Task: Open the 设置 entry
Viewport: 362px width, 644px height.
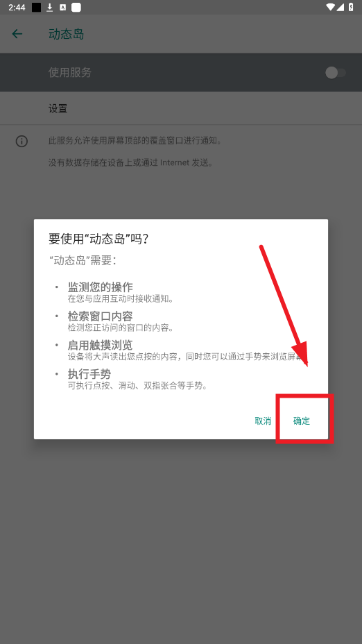Action: pos(181,108)
